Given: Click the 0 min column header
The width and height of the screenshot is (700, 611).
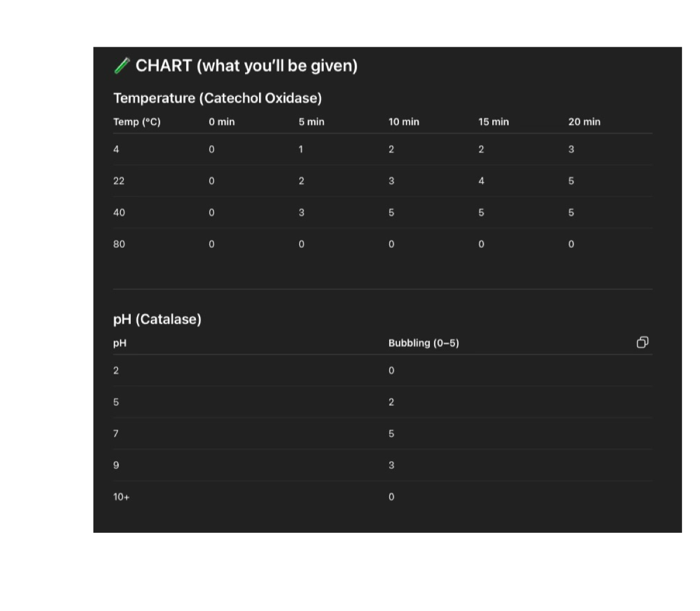Looking at the screenshot, I should 222,122.
